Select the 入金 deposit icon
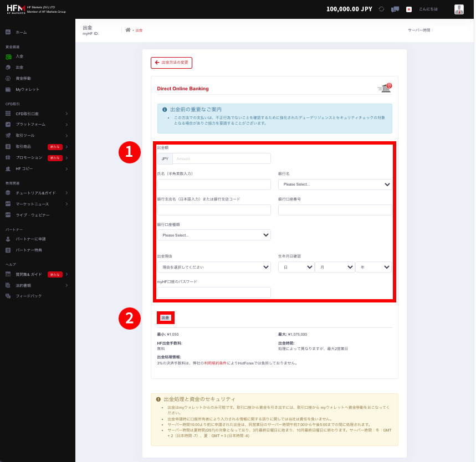The image size is (476, 462). 8,56
